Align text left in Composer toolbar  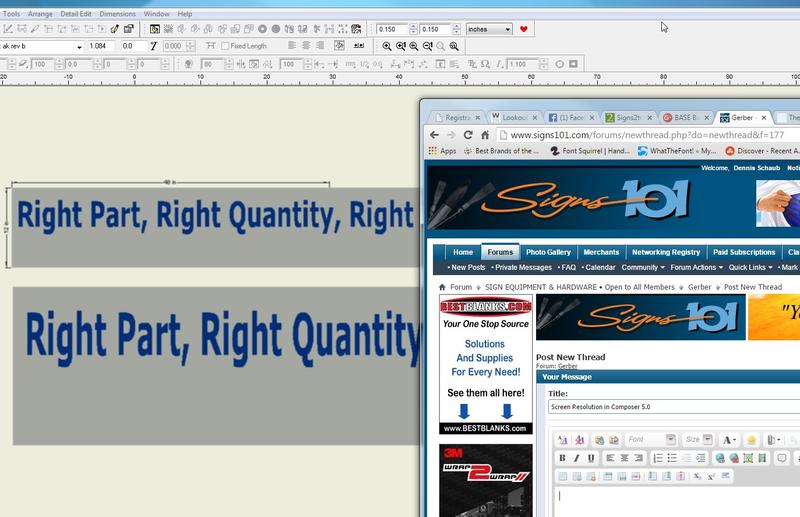[292, 45]
